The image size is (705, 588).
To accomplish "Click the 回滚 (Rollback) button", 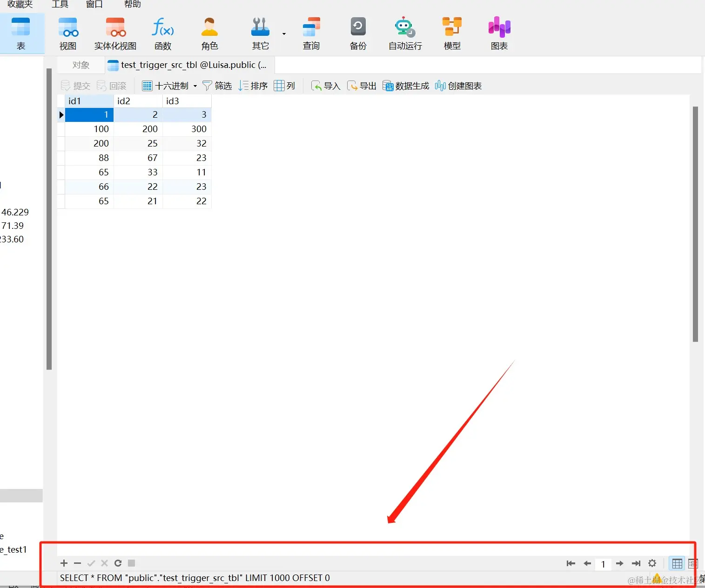I will (112, 86).
